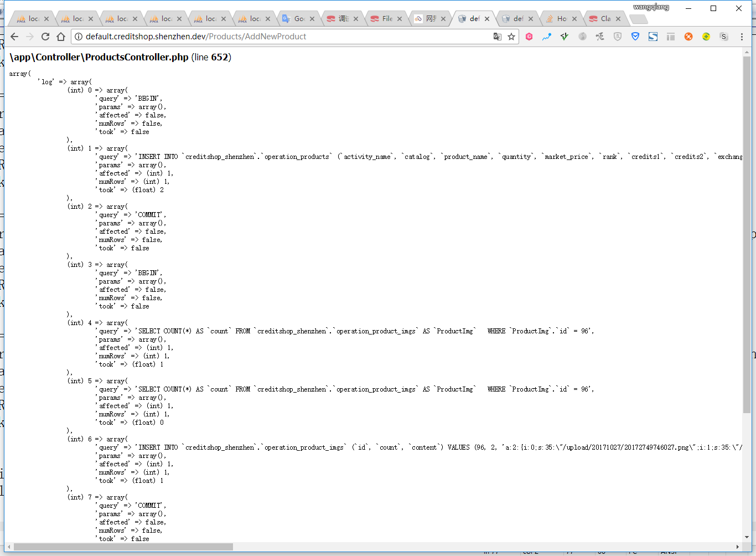The height and width of the screenshot is (556, 756).
Task: Open the grey circle extension
Action: [582, 37]
